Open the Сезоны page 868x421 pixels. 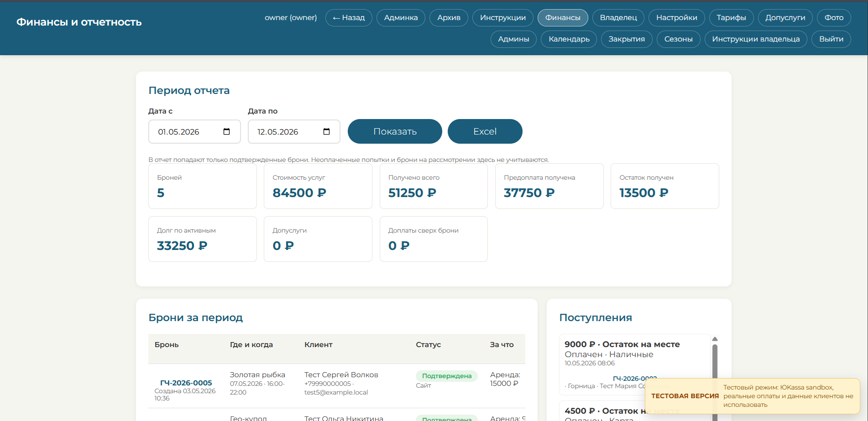(x=678, y=39)
